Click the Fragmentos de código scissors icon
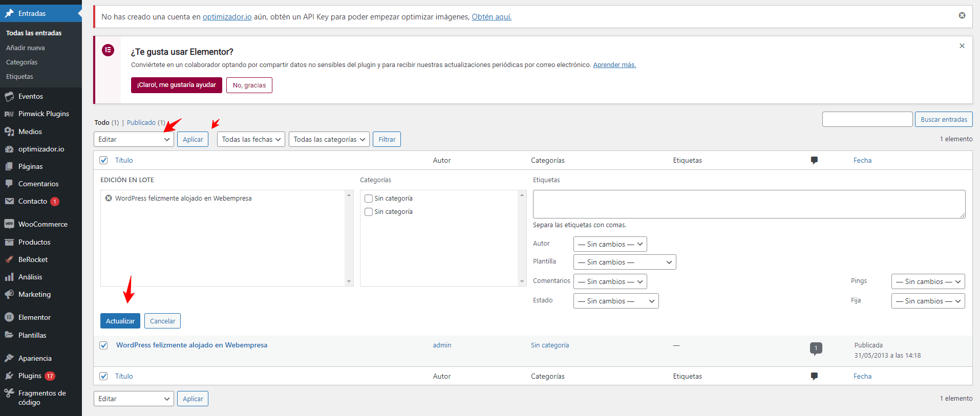Image resolution: width=980 pixels, height=416 pixels. [9, 393]
